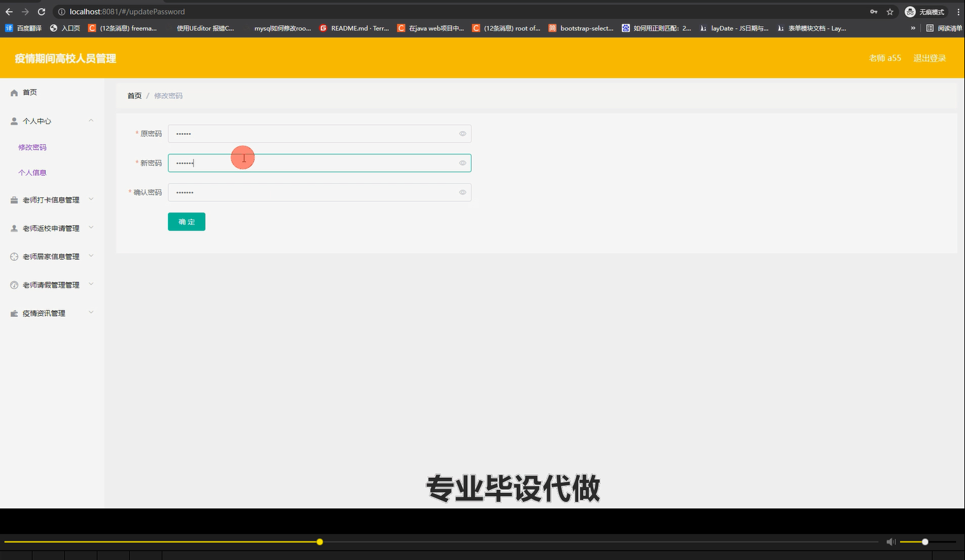Open the incognito 无痕模式 profile indicator
This screenshot has height=560, width=965.
pos(925,11)
